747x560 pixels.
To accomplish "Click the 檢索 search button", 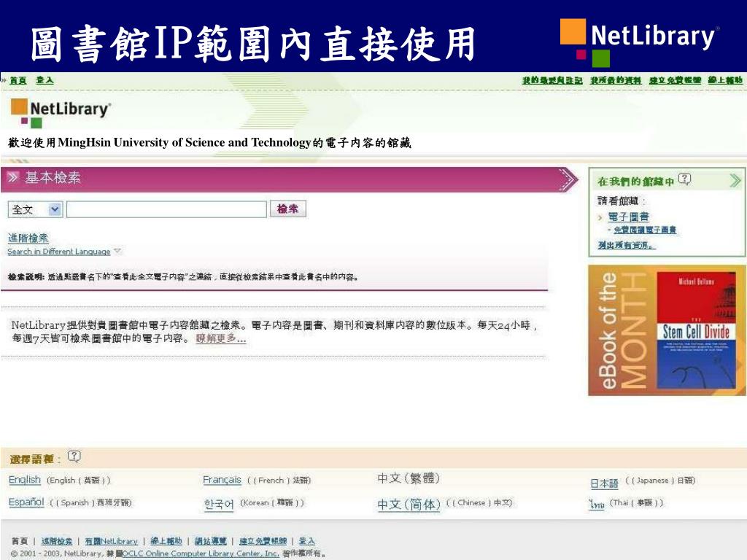I will coord(287,209).
